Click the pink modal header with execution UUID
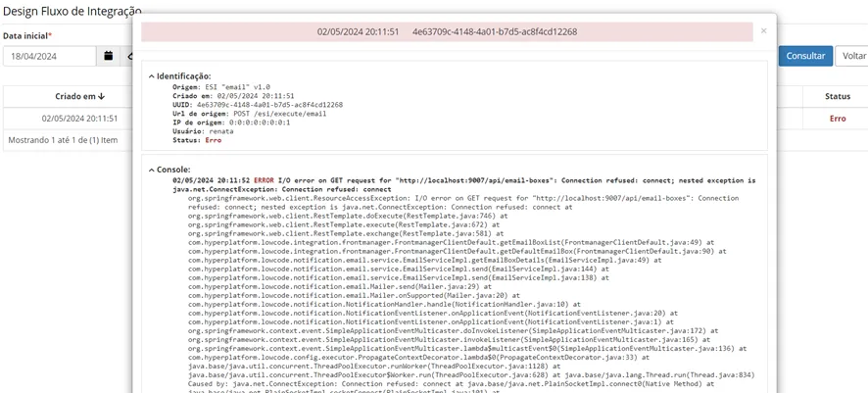This screenshot has height=393, width=868. pos(447,31)
